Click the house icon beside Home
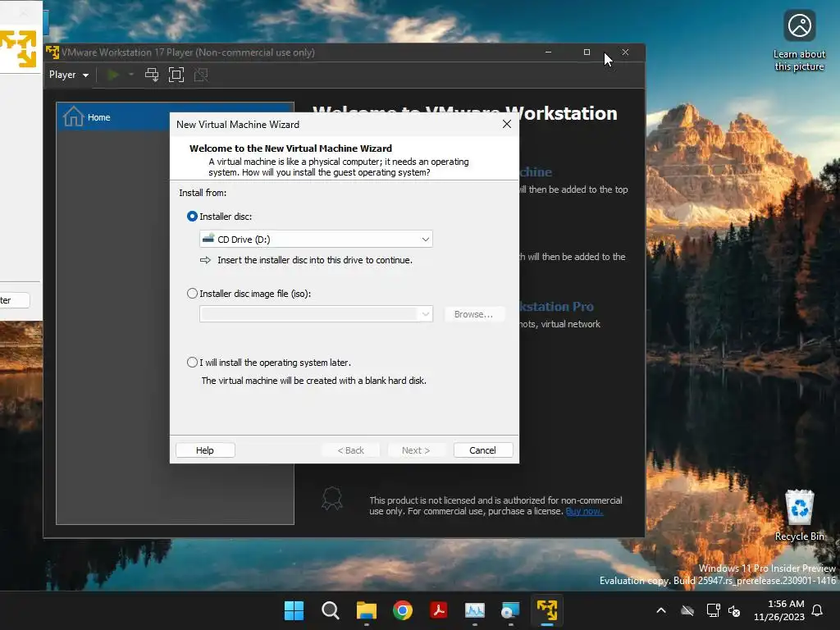The image size is (840, 630). (73, 116)
